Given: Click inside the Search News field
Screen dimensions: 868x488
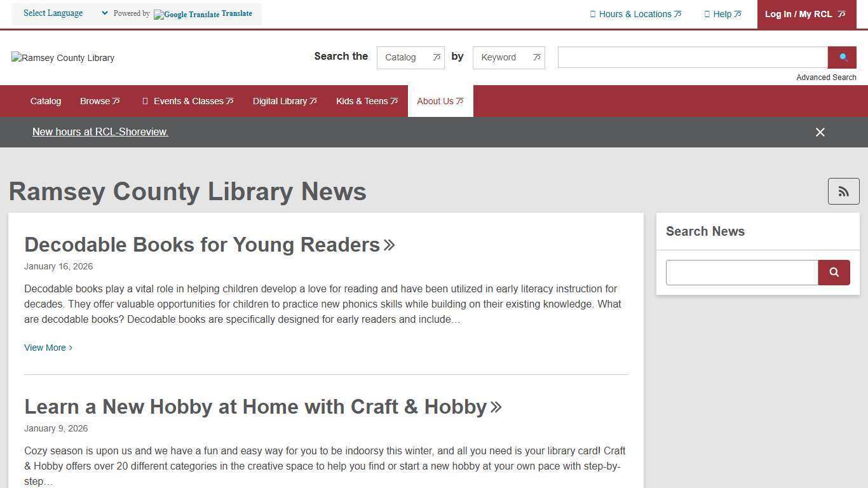Looking at the screenshot, I should (x=742, y=272).
